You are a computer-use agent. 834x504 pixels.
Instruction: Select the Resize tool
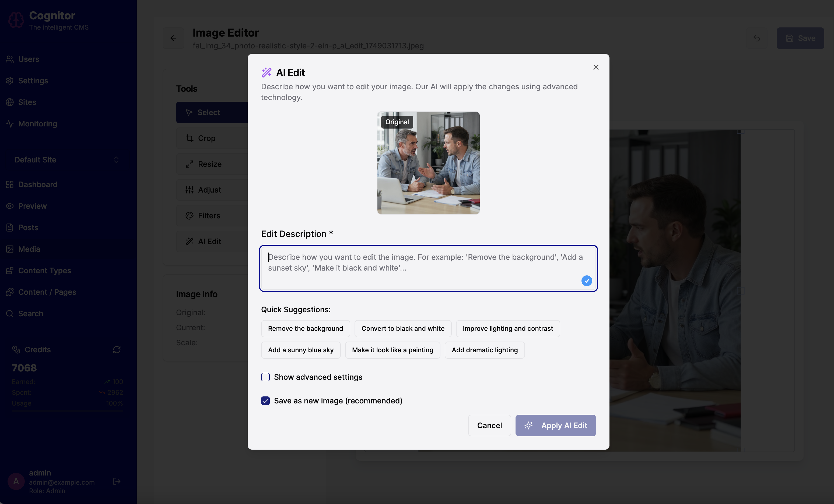click(x=210, y=164)
